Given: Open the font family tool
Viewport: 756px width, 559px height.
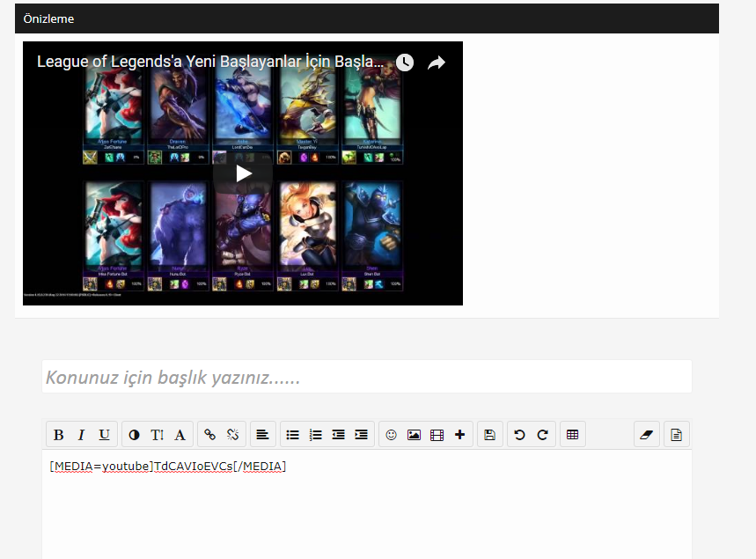Looking at the screenshot, I should [x=180, y=435].
